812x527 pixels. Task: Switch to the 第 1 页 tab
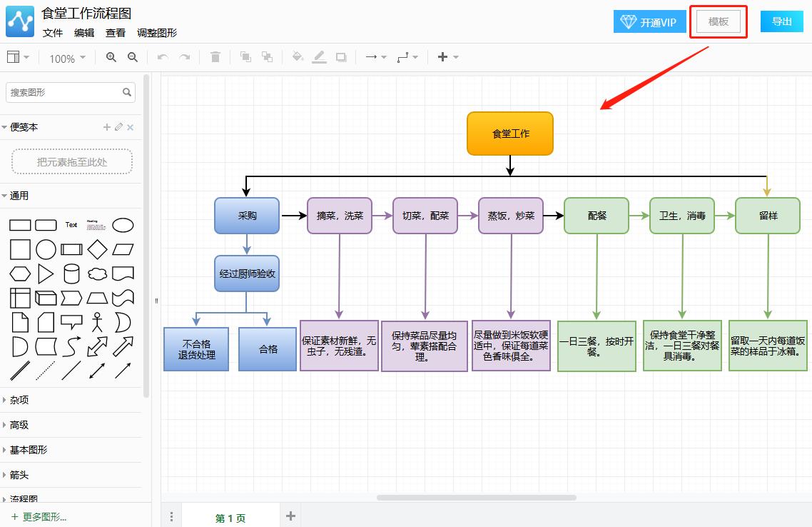tap(230, 518)
